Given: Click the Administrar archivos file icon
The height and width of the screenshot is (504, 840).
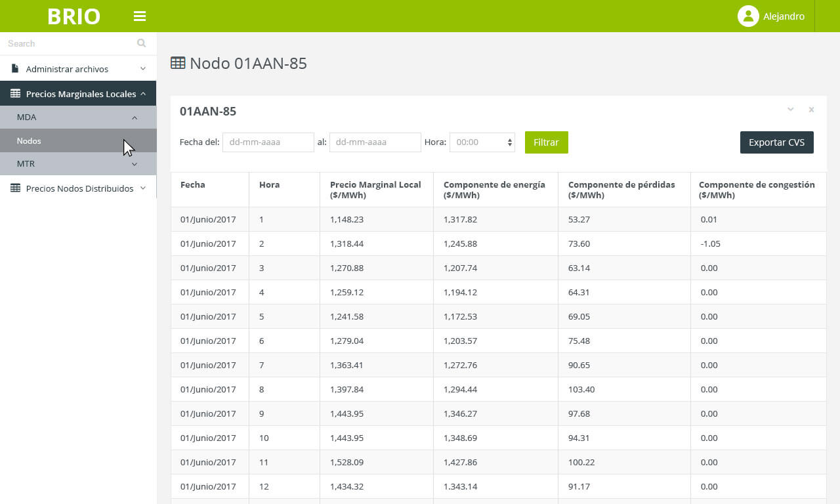Looking at the screenshot, I should tap(15, 69).
